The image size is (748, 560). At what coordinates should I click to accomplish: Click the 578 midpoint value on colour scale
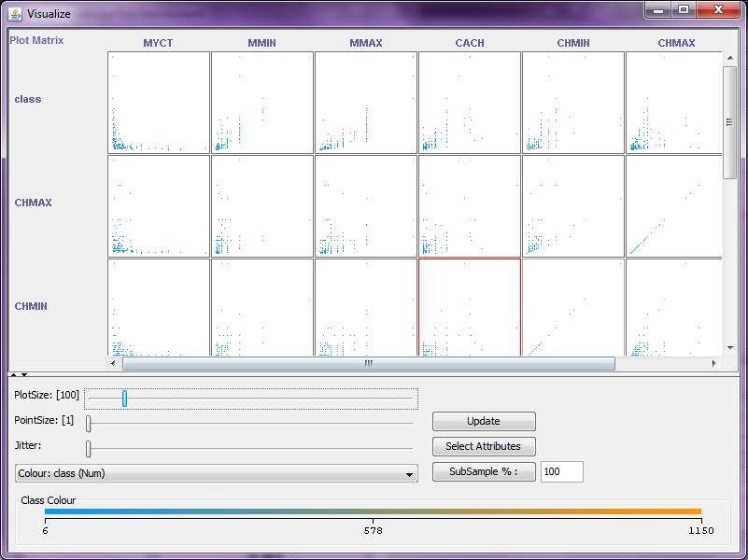[x=373, y=530]
